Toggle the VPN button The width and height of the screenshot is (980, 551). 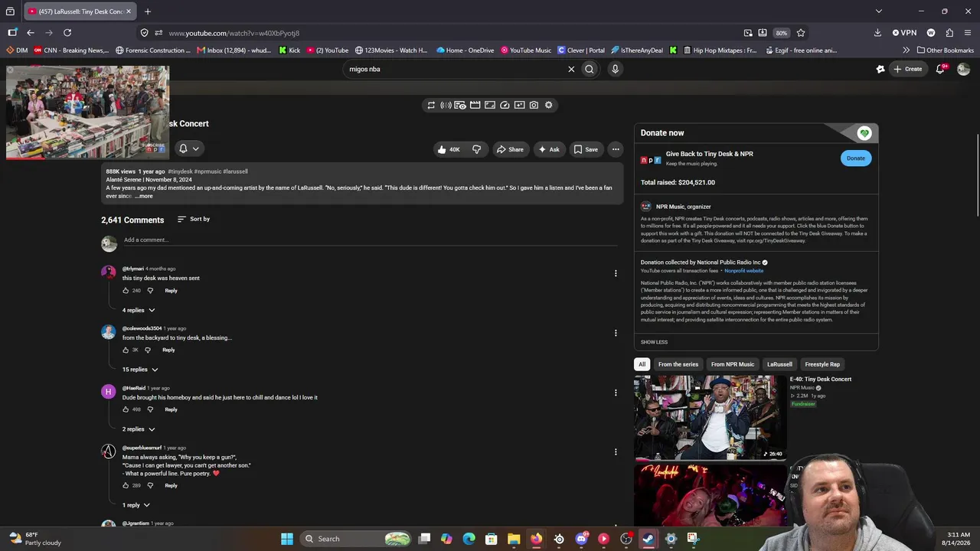tap(904, 33)
